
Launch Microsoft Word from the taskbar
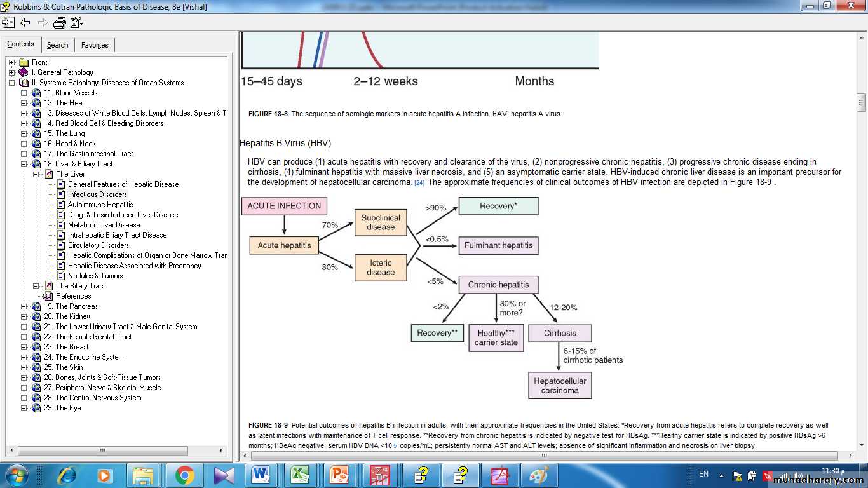261,475
